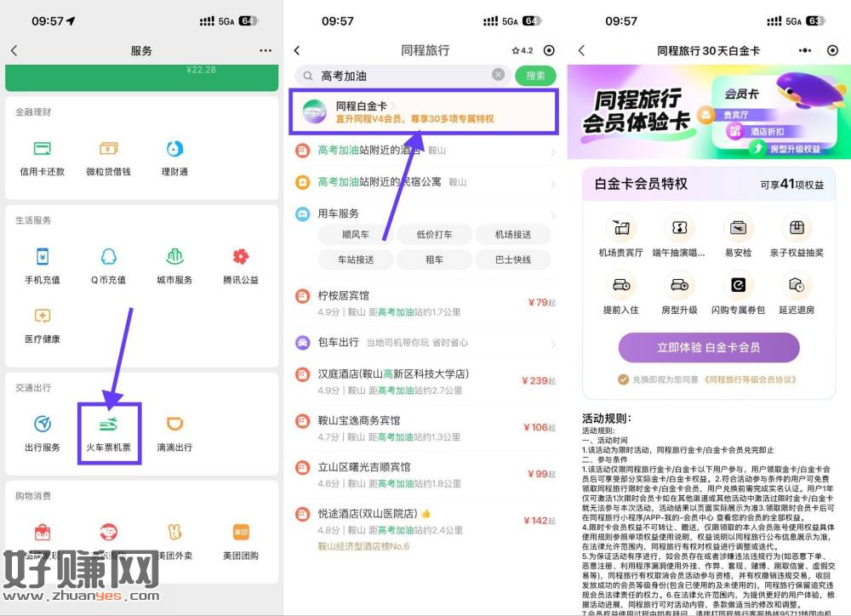
Task: Close 同程旅行 mini program via circle icon
Action: tap(549, 50)
